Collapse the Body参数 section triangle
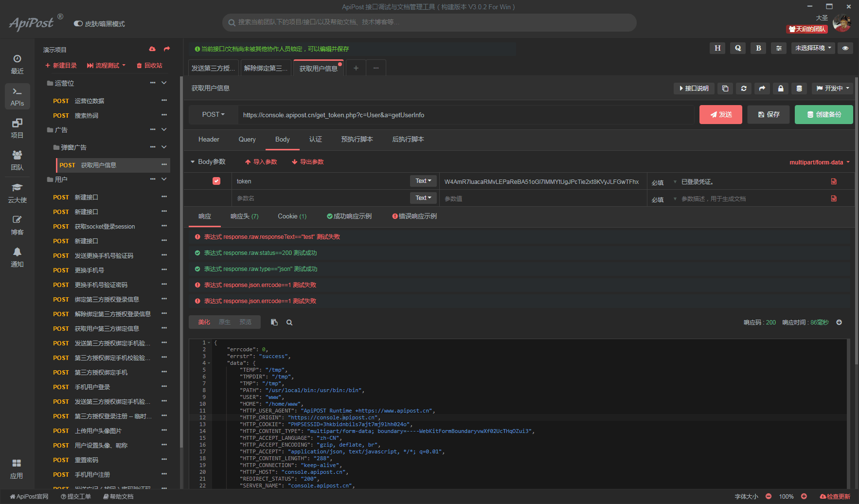Image resolution: width=859 pixels, height=504 pixels. [x=193, y=162]
